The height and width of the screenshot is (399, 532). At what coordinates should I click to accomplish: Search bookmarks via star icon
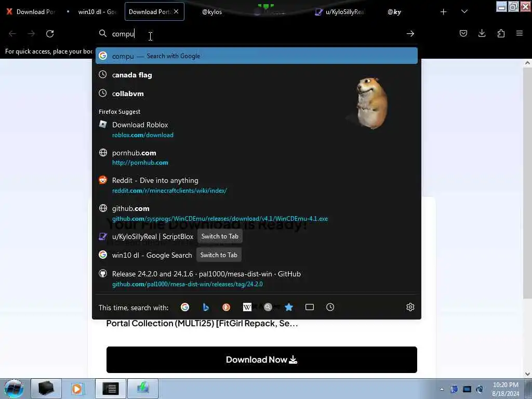tap(289, 307)
